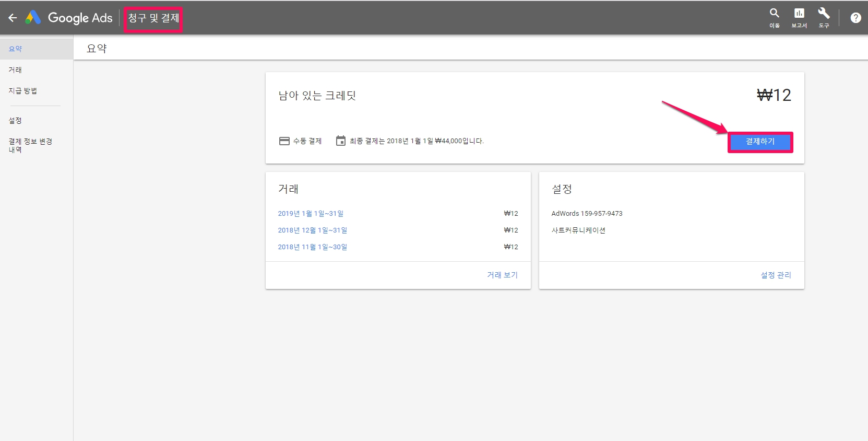868x441 pixels.
Task: Click the back arrow icon
Action: [x=13, y=18]
